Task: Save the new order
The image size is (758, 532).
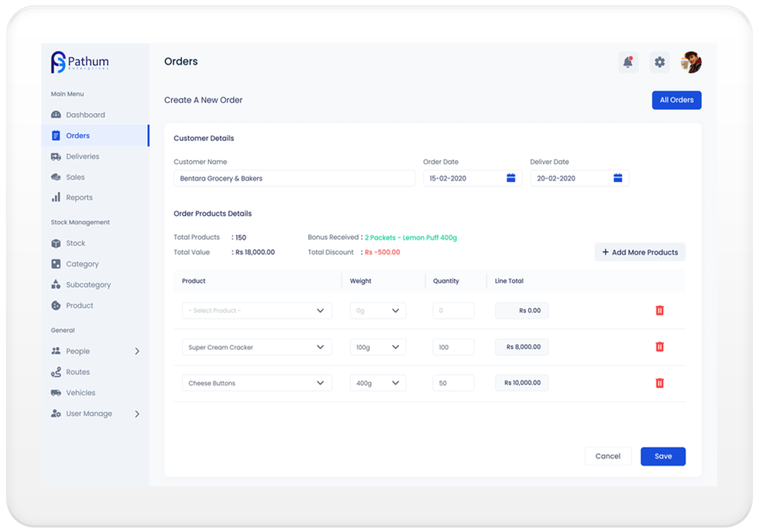Action: click(x=662, y=456)
